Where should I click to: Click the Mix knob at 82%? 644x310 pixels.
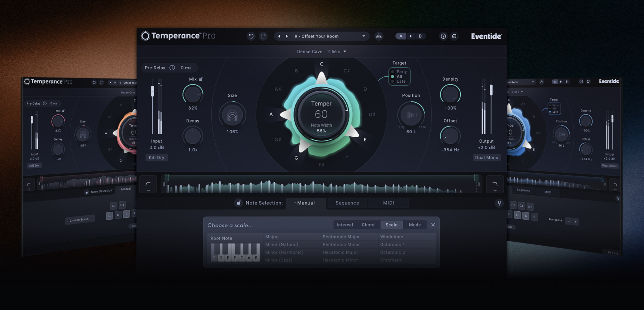pyautogui.click(x=193, y=94)
